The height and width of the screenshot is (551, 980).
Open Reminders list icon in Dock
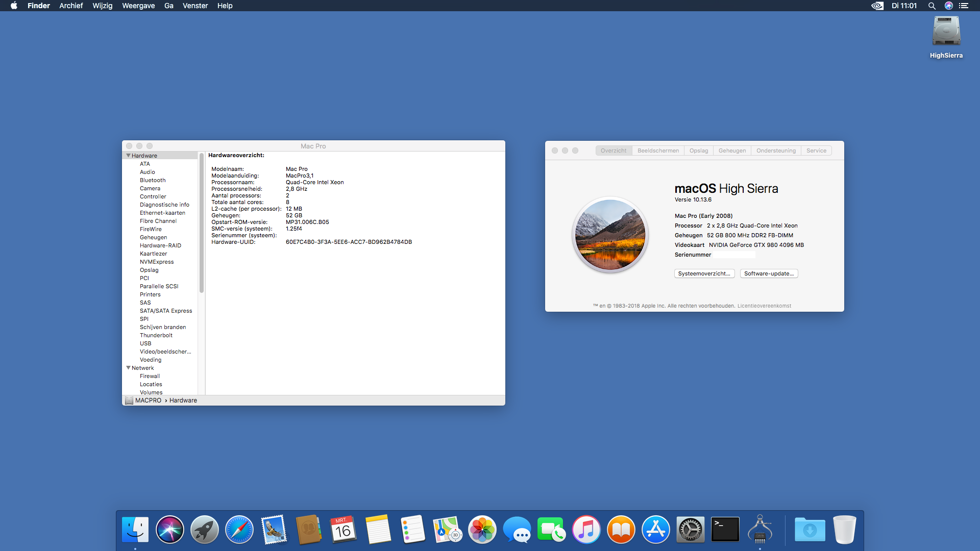(413, 530)
